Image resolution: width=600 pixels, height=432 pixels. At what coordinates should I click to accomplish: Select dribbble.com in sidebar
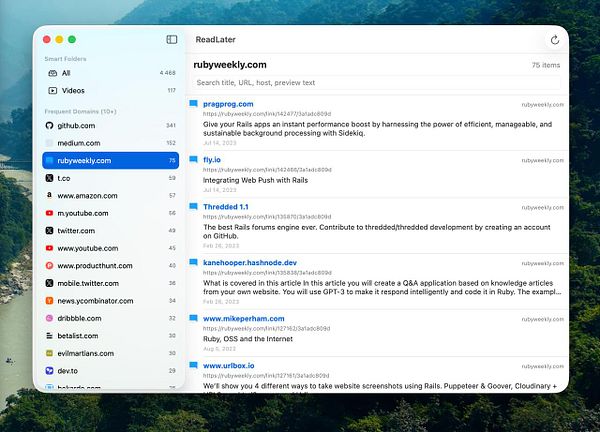point(111,318)
